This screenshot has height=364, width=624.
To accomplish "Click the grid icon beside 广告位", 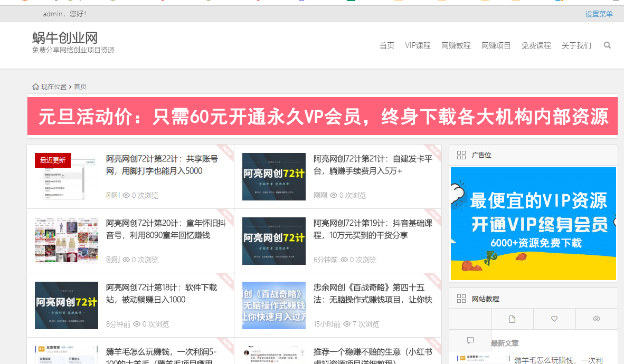I will pos(461,155).
